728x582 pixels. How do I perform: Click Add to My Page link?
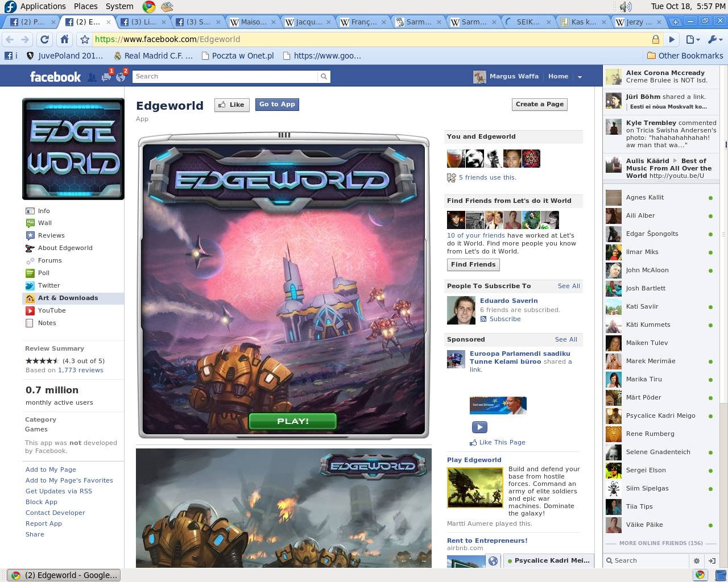pos(51,469)
